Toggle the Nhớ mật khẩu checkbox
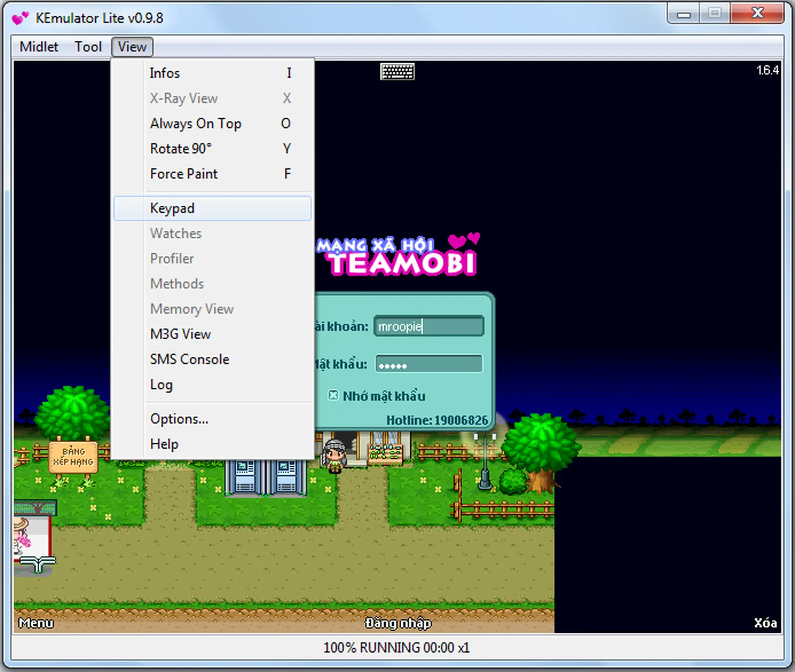795x672 pixels. click(x=333, y=395)
